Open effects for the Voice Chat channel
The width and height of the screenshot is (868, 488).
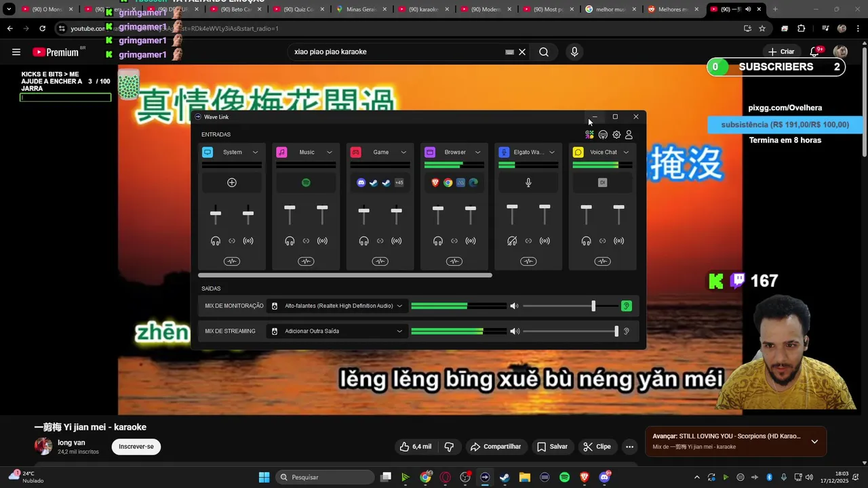click(x=602, y=262)
